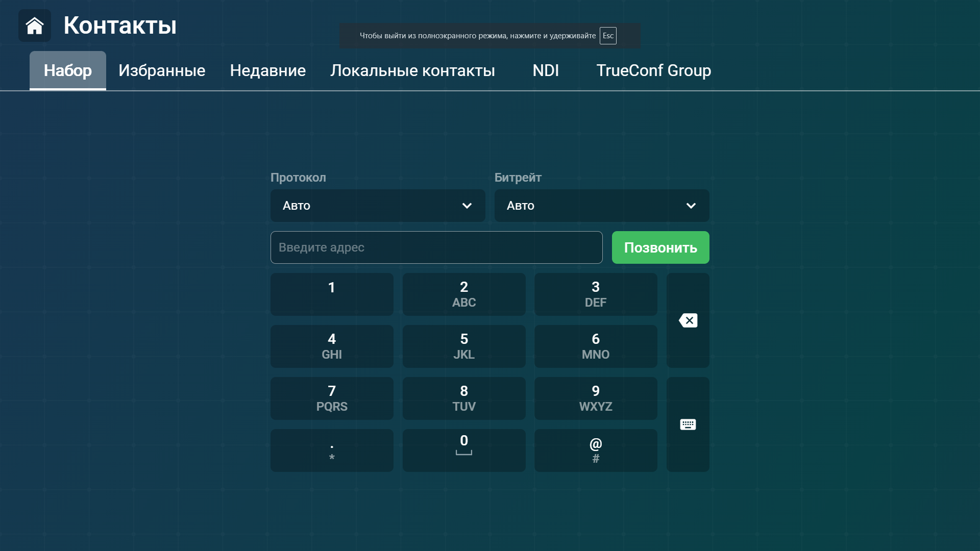
Task: Open the Набор tab
Action: point(68,70)
